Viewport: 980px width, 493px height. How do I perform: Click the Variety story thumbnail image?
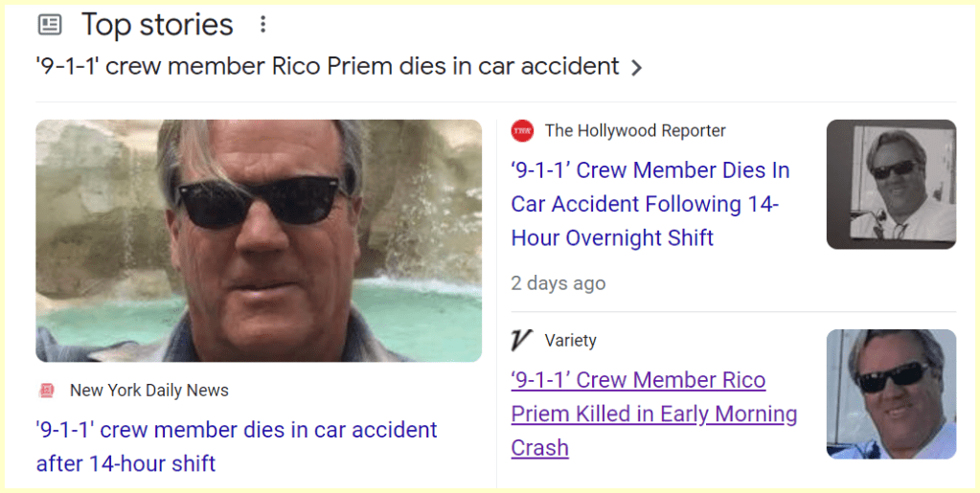891,393
